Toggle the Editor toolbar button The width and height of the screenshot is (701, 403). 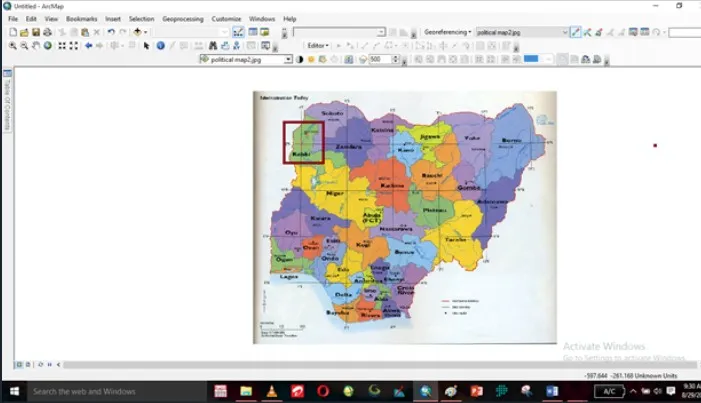click(238, 32)
